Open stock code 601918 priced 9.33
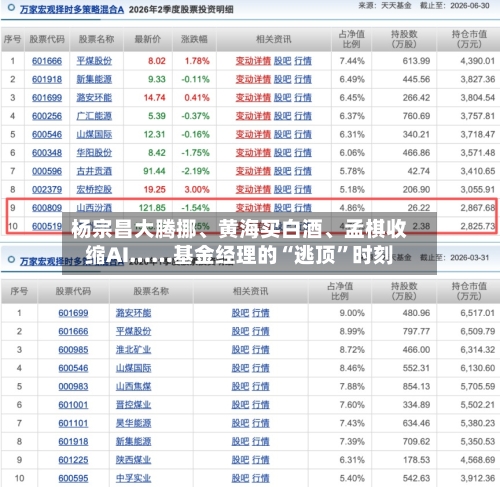Image resolution: width=500 pixels, height=487 pixels. (47, 79)
